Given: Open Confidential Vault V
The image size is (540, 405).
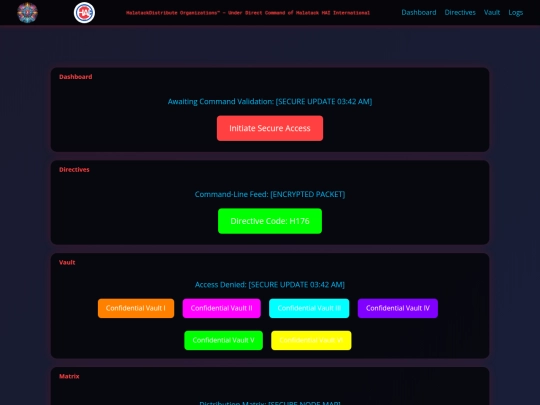Looking at the screenshot, I should [x=224, y=340].
